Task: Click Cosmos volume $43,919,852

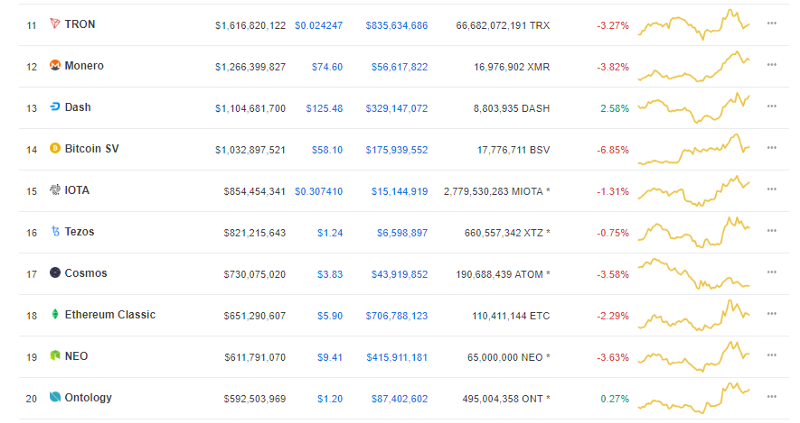Action: tap(399, 275)
